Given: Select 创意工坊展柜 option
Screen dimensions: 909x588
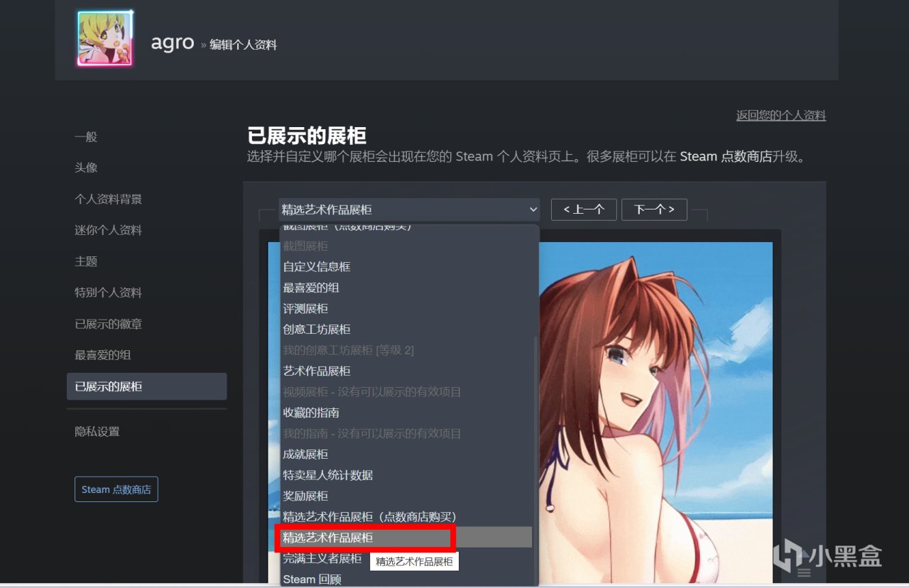Looking at the screenshot, I should coord(405,330).
